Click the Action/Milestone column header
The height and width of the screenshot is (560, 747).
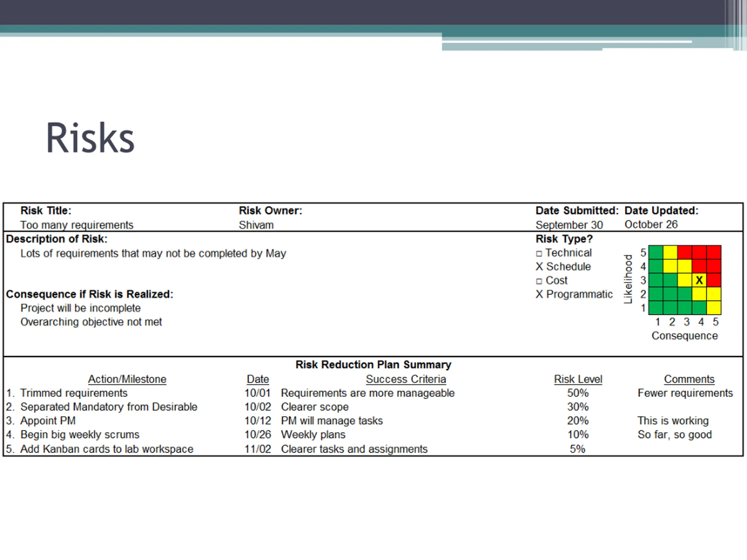[x=127, y=379]
